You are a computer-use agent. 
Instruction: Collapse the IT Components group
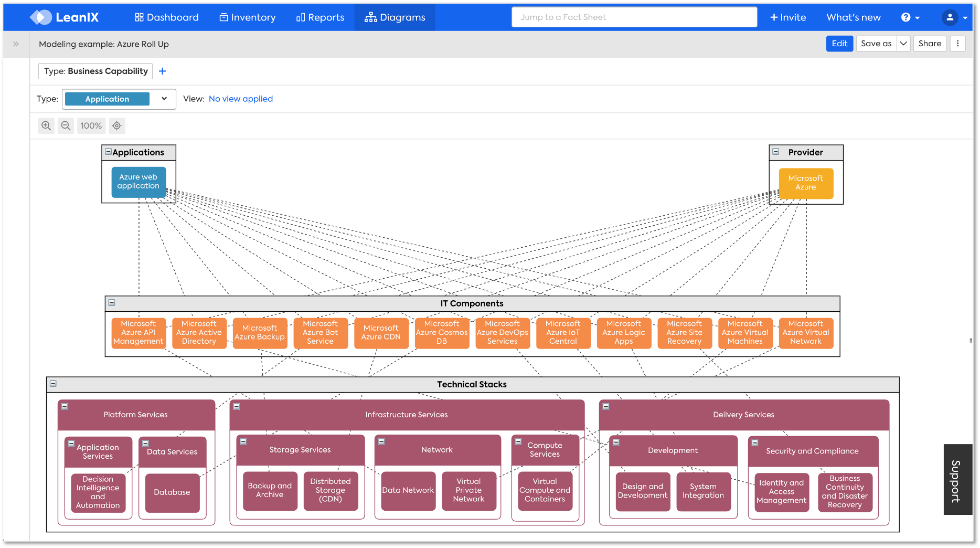coord(112,302)
